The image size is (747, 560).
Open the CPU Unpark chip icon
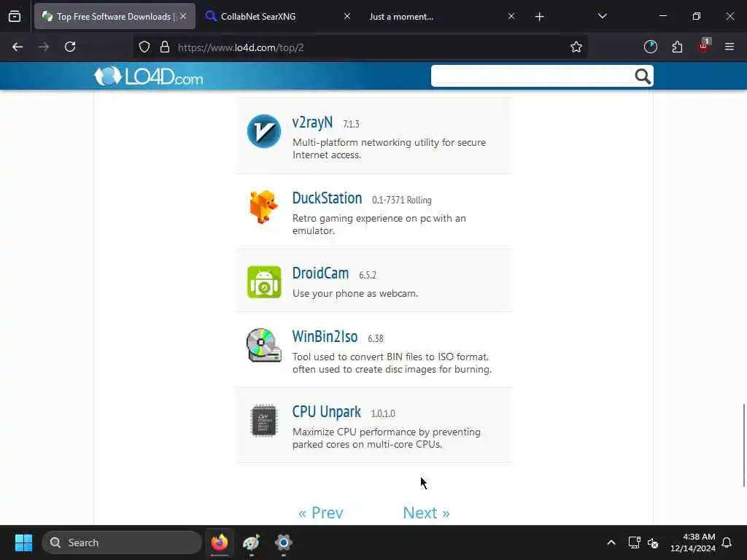click(264, 421)
